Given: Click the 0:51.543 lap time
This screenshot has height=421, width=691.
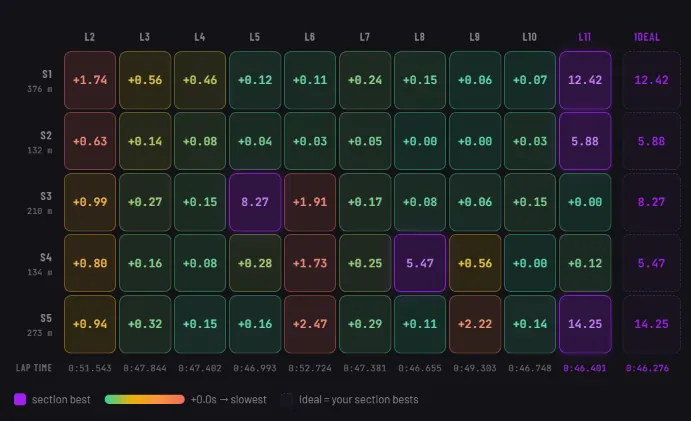Looking at the screenshot, I should coord(90,368).
